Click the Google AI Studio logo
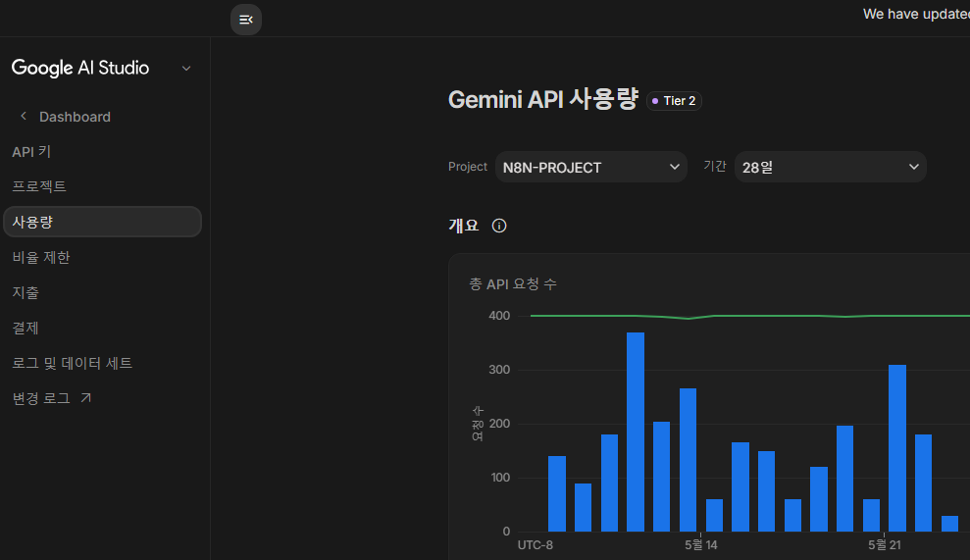The height and width of the screenshot is (560, 970). pos(79,68)
